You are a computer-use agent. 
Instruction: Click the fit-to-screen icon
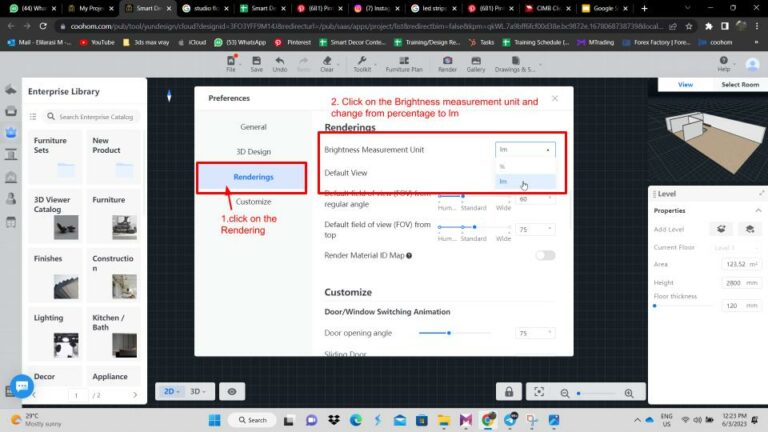point(539,392)
